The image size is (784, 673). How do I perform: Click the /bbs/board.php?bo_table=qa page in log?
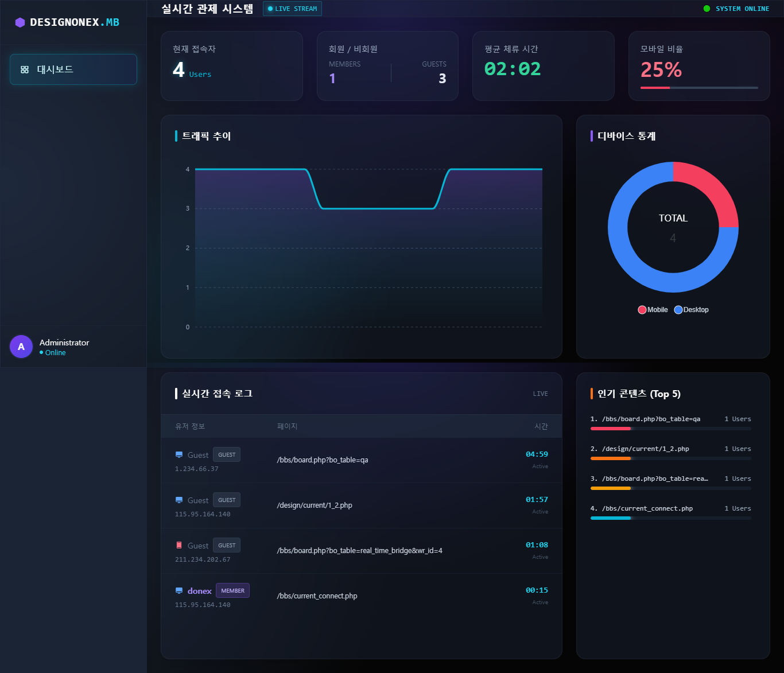pyautogui.click(x=323, y=460)
